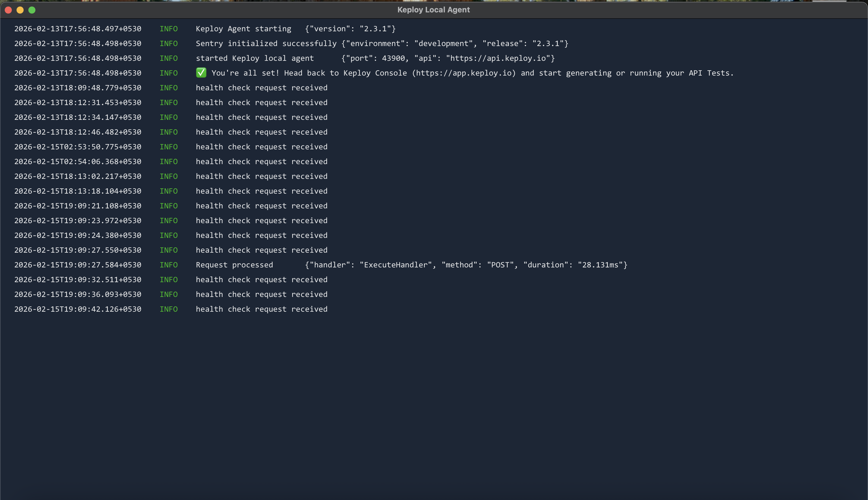Click the first log timestamp 17:56:48.497

tap(78, 29)
